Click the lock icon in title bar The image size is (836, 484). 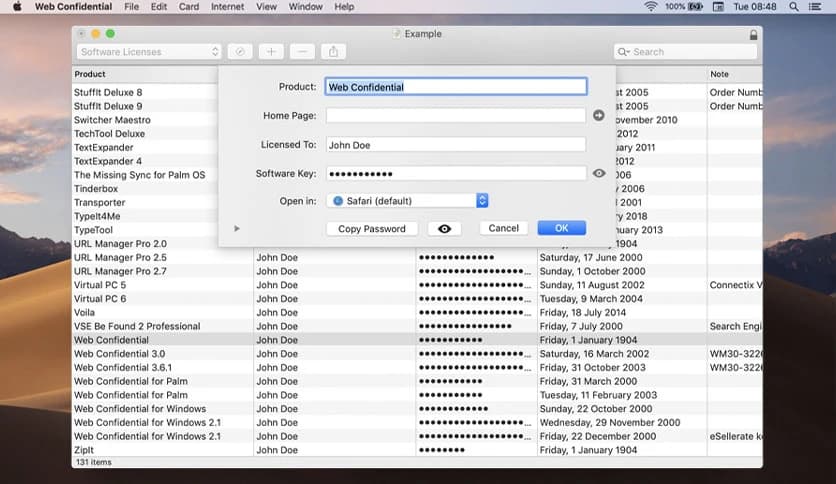pos(753,35)
